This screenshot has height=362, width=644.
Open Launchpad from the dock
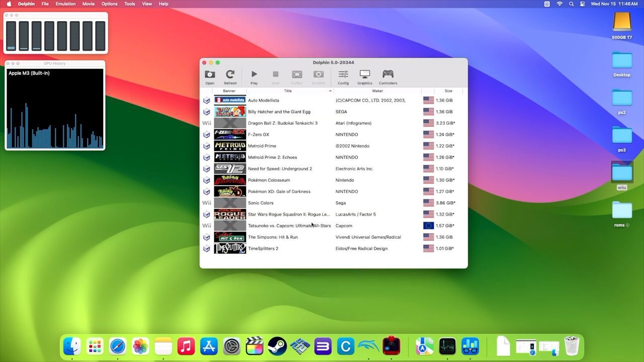click(95, 346)
